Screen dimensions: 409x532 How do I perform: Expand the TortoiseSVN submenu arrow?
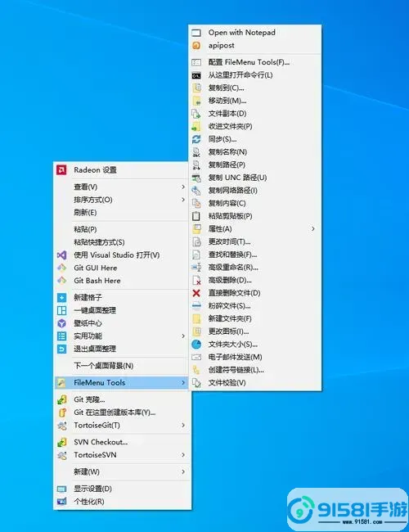point(183,455)
